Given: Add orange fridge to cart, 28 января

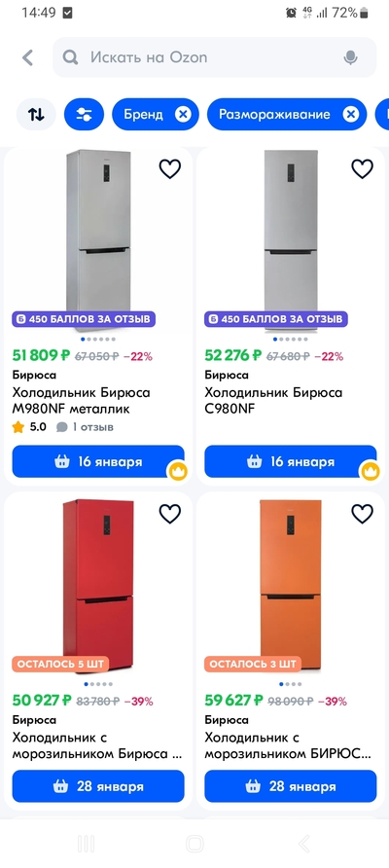Looking at the screenshot, I should click(x=291, y=786).
